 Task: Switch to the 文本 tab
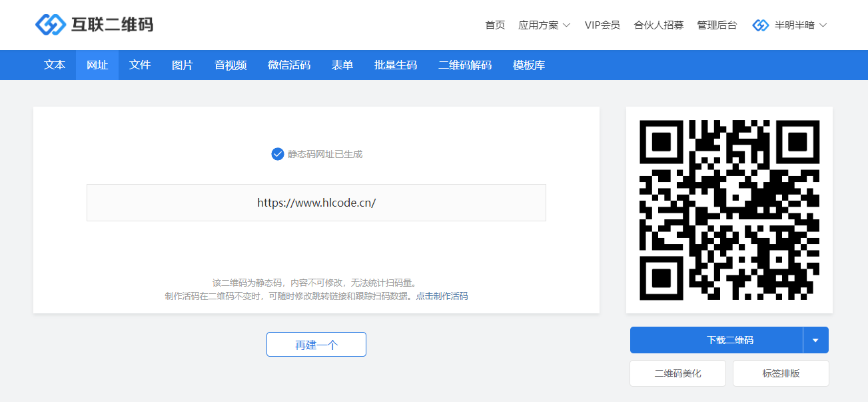(55, 65)
